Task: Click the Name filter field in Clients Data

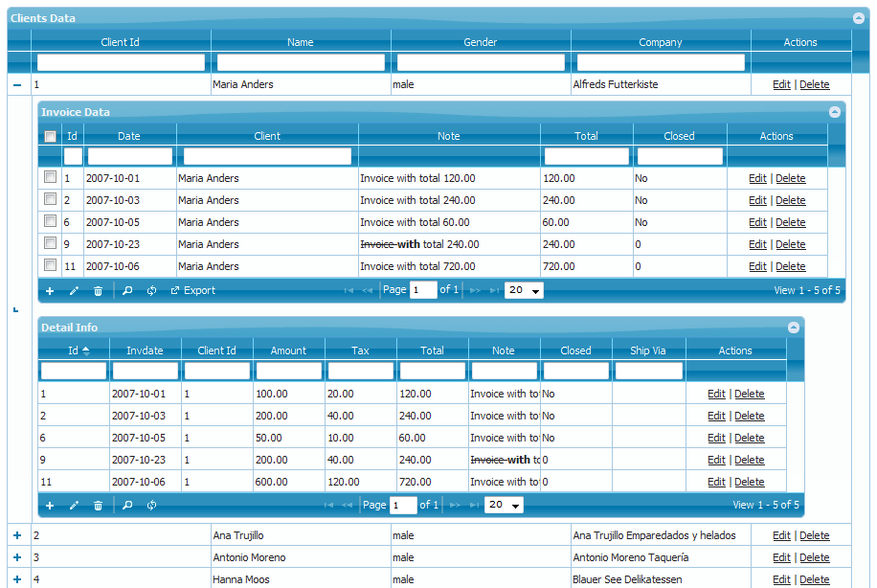Action: (x=301, y=62)
